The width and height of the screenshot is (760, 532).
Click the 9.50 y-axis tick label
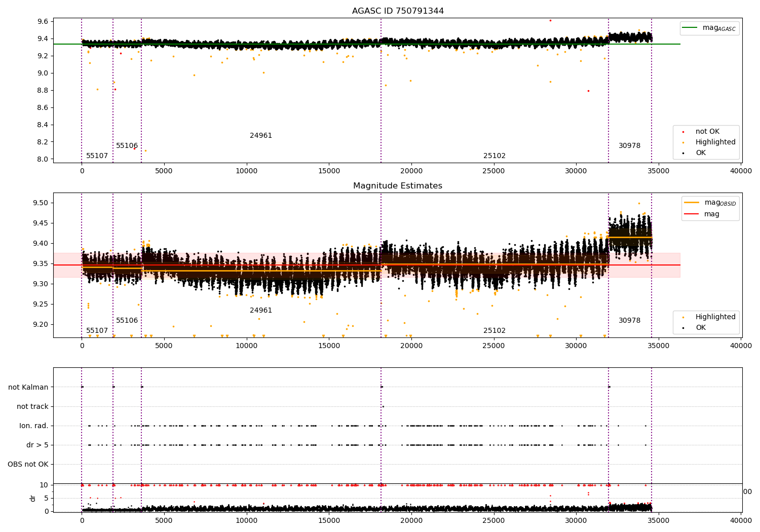click(41, 203)
